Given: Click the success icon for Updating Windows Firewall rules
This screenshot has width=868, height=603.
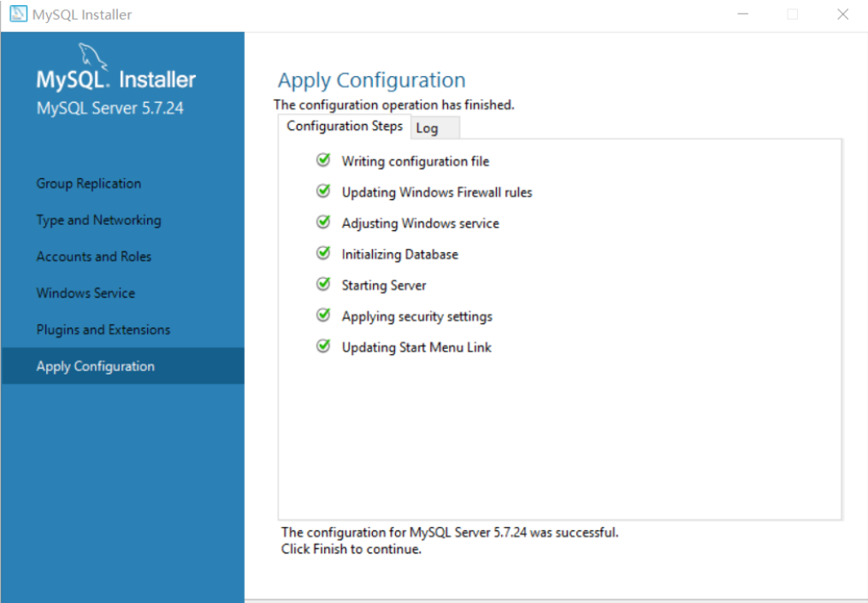Looking at the screenshot, I should pos(323,191).
